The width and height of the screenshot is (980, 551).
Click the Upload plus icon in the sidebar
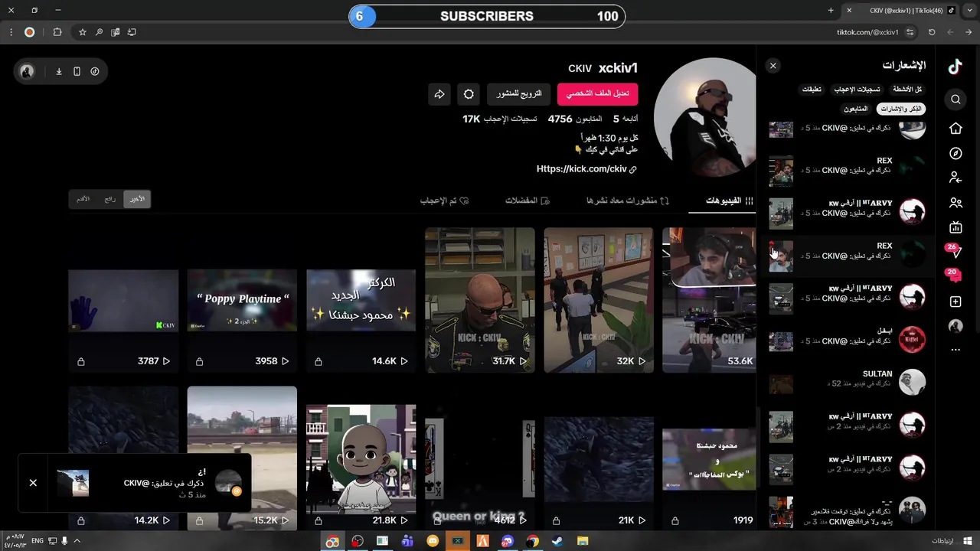955,302
